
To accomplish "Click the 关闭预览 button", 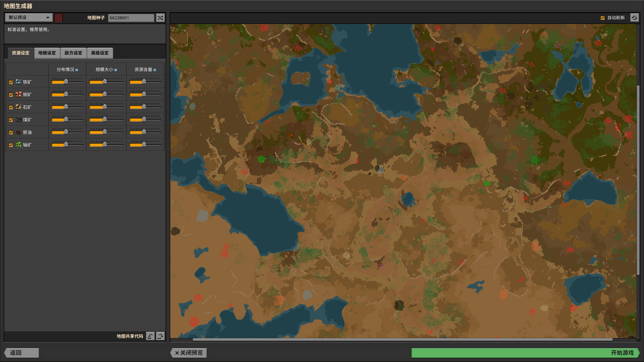I will click(189, 353).
